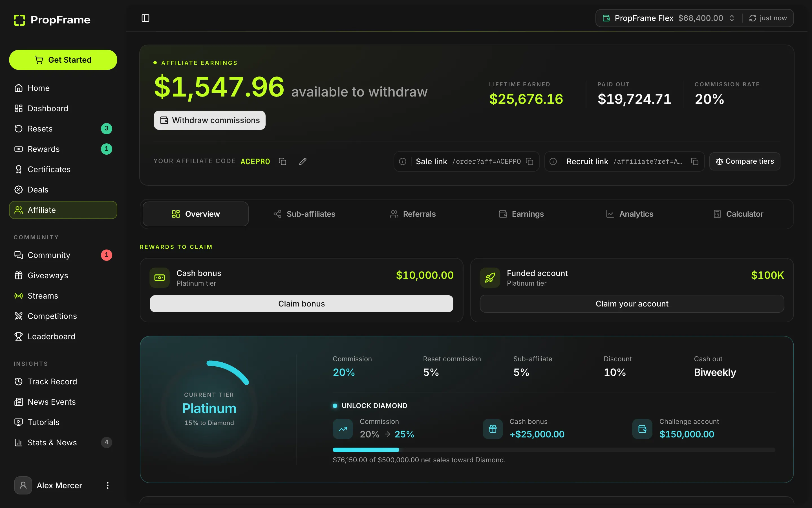Click the Claim bonus button
The height and width of the screenshot is (508, 812).
pyautogui.click(x=302, y=304)
